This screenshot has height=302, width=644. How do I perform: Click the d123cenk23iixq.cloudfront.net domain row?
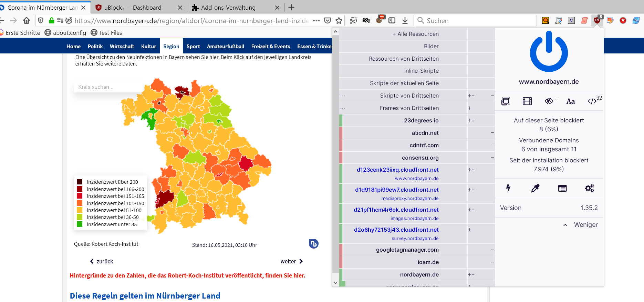click(389, 173)
